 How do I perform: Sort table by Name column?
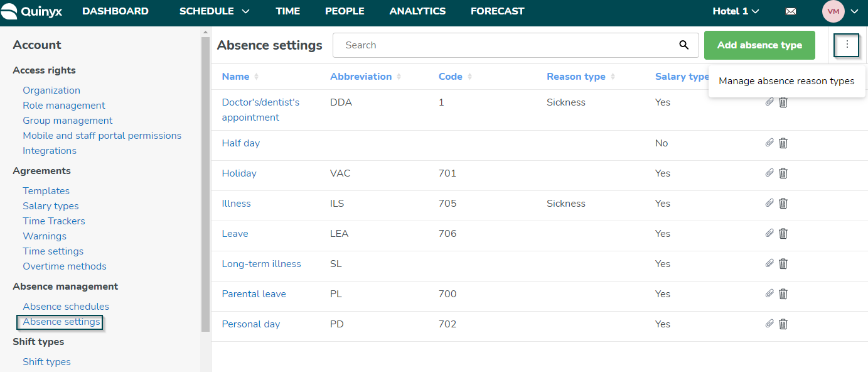click(x=240, y=77)
